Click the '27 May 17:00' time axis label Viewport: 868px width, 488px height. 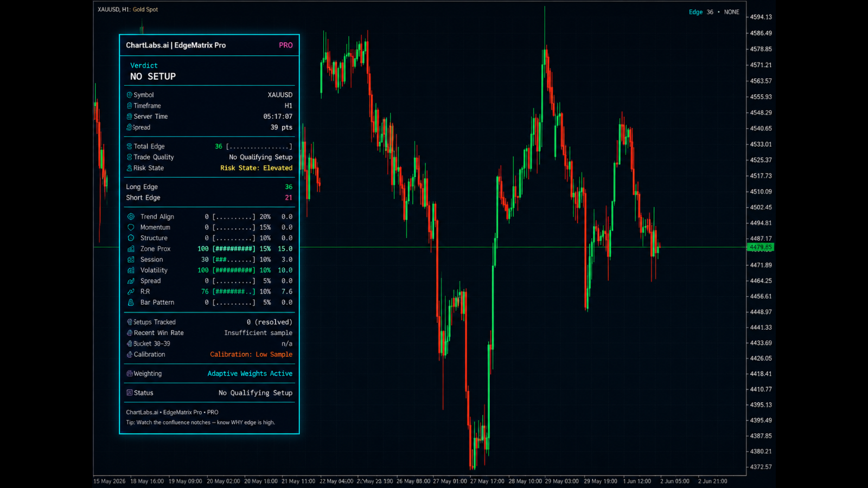pos(487,481)
